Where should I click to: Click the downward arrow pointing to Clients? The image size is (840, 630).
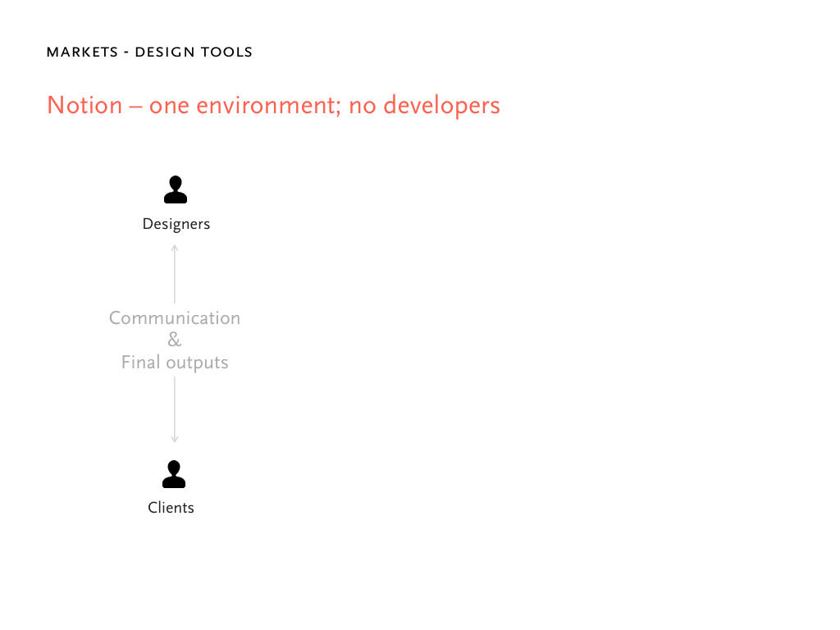pyautogui.click(x=175, y=410)
